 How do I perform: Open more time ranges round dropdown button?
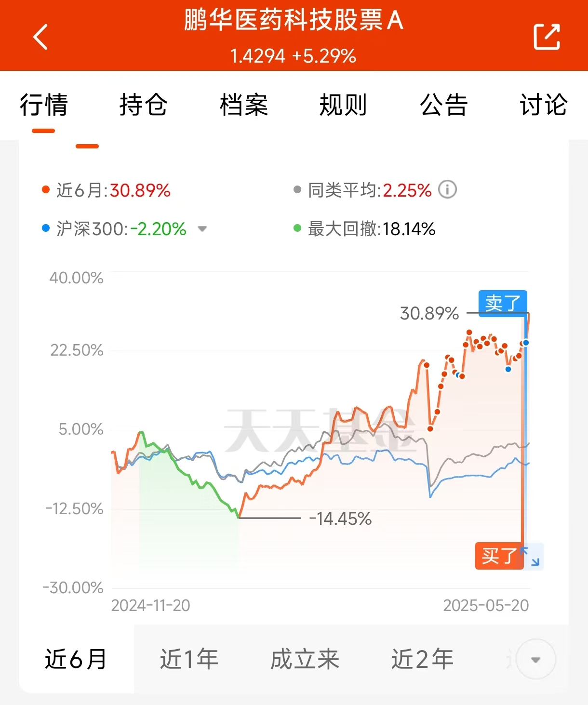[x=535, y=659]
